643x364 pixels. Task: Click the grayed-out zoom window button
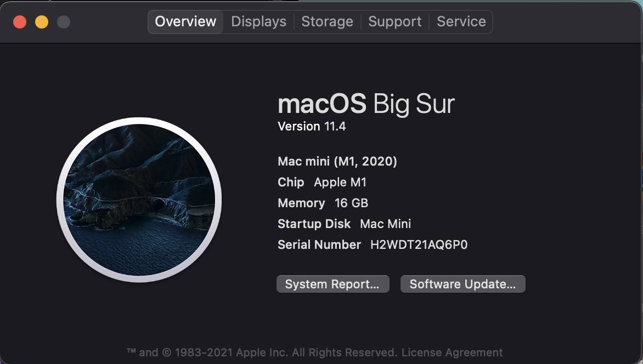(x=64, y=22)
